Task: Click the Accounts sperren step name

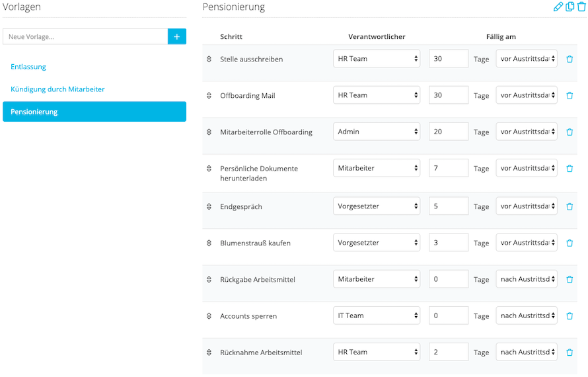Action: point(248,316)
